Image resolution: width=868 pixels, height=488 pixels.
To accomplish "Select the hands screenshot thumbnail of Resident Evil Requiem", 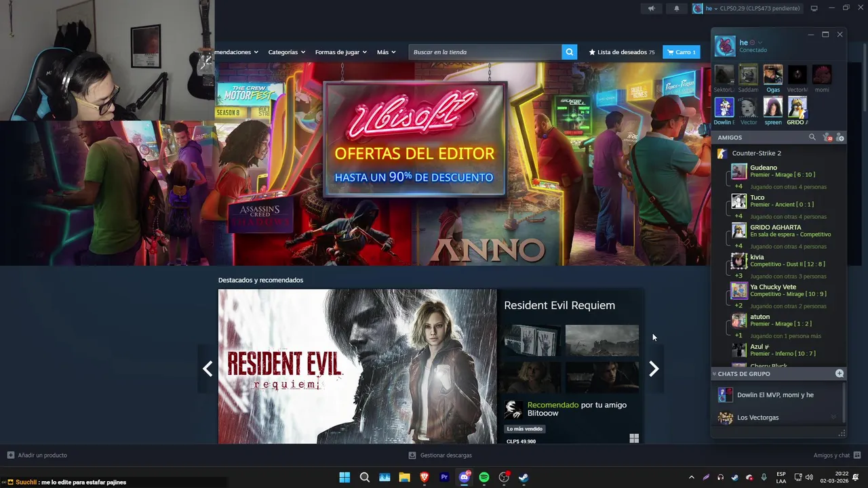I will point(532,340).
